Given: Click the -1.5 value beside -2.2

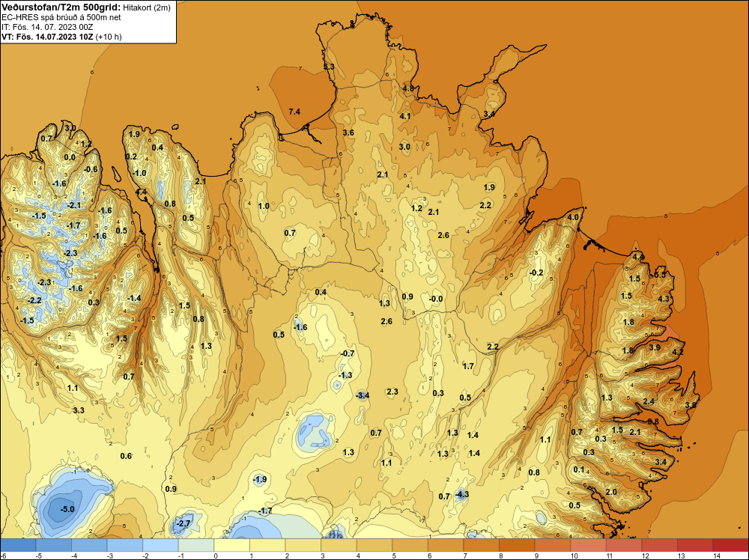Looking at the screenshot, I should 27,320.
